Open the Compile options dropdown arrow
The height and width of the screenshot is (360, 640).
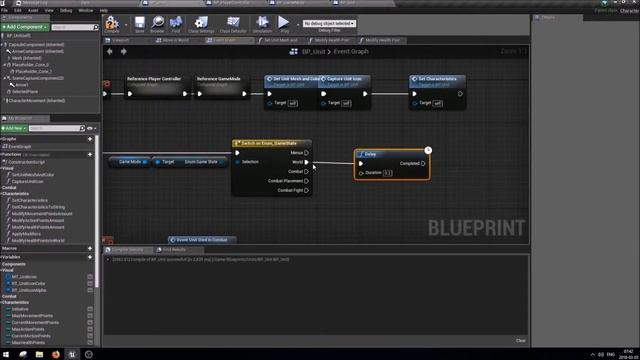point(126,25)
